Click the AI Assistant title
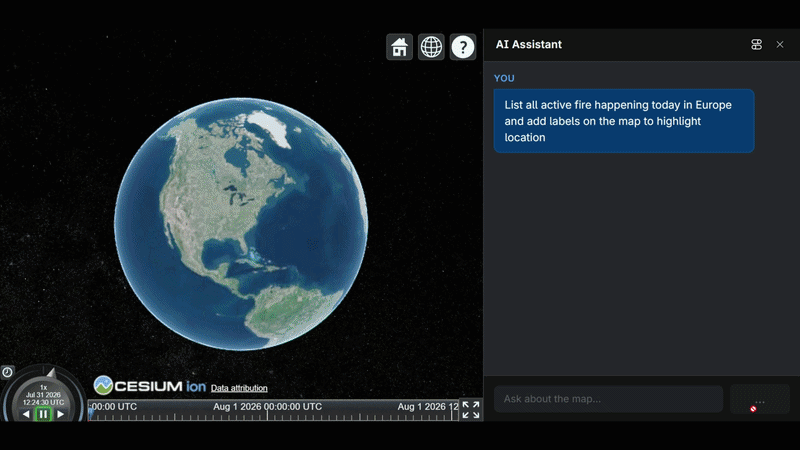The image size is (800, 450). click(529, 44)
